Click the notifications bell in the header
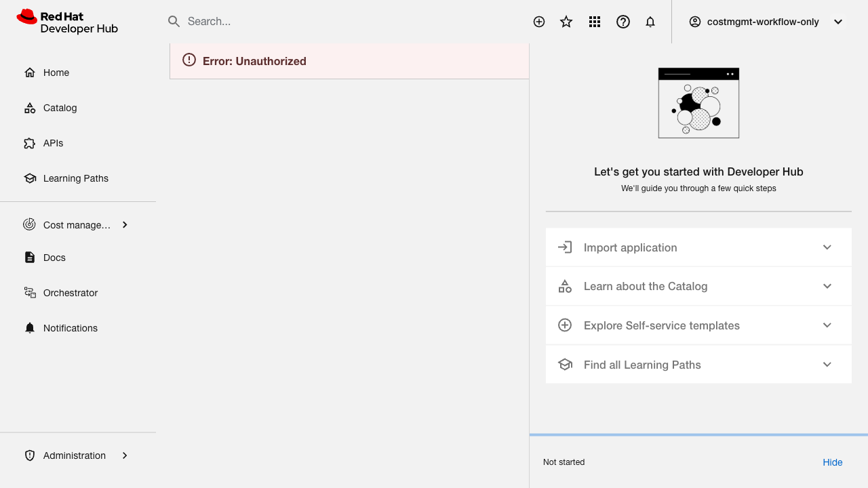868x488 pixels. 650,22
